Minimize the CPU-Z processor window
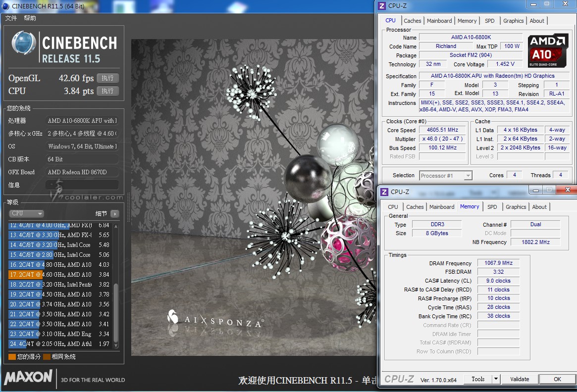 (533, 4)
